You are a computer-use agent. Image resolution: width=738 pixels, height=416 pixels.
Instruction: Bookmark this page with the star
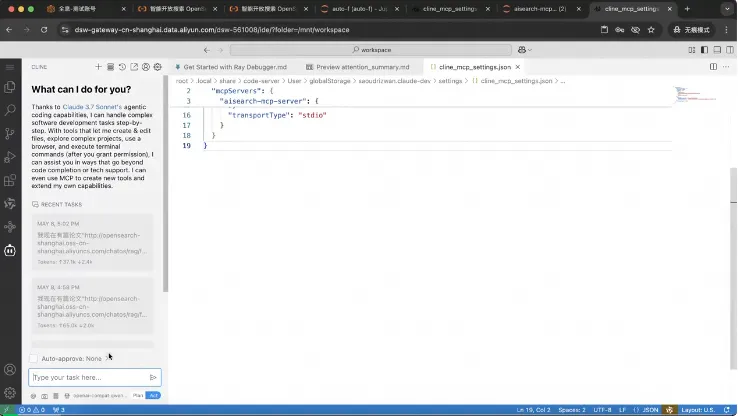651,30
